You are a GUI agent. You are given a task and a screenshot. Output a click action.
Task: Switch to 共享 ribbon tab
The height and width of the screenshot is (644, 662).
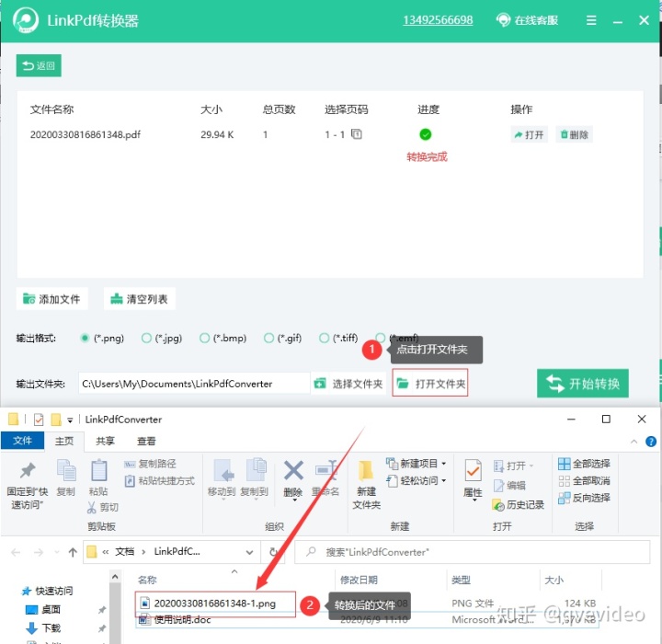tap(105, 442)
